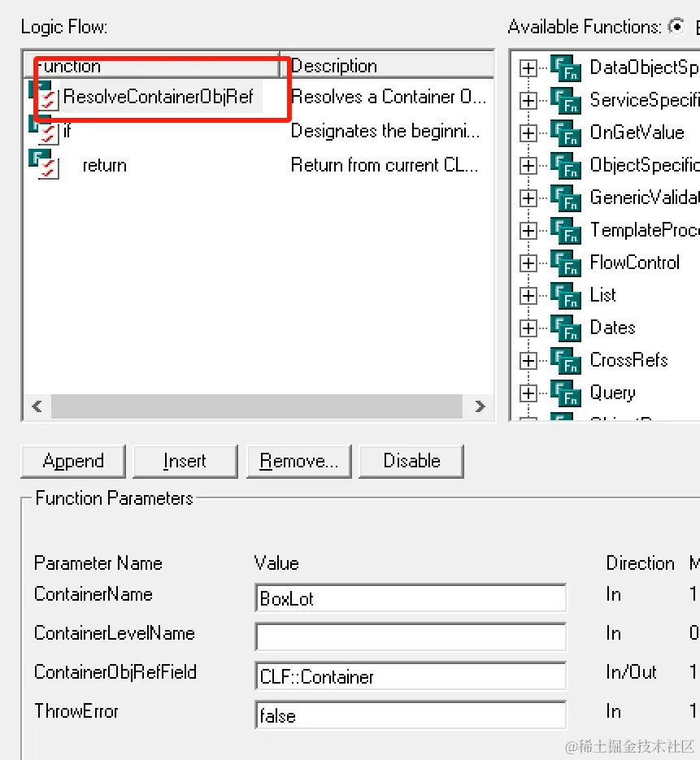The height and width of the screenshot is (760, 700).
Task: Expand the GenericValida tree node
Action: (528, 198)
